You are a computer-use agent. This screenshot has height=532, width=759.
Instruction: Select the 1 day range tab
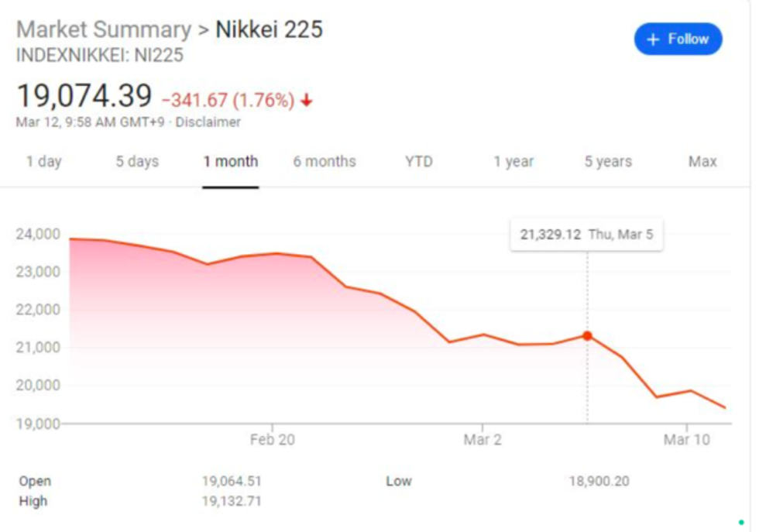[43, 162]
